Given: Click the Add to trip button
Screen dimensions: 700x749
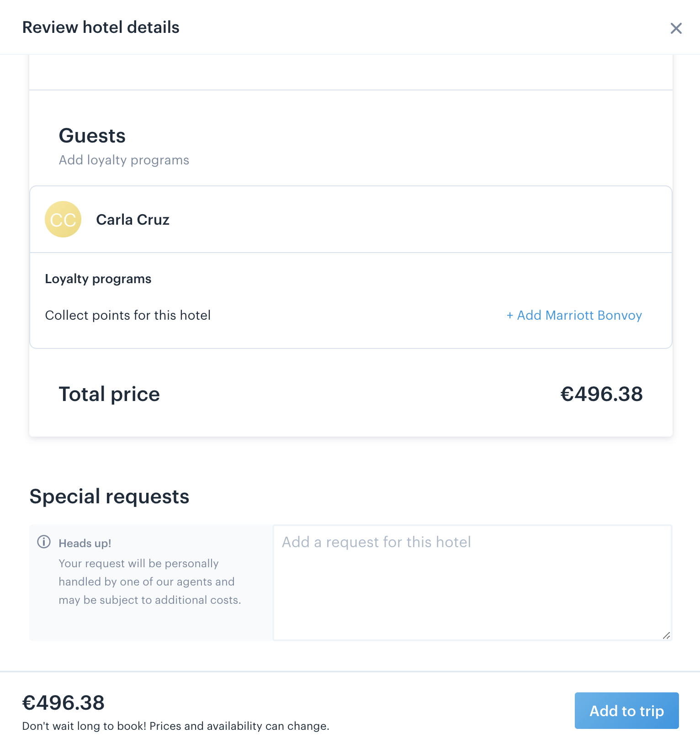Looking at the screenshot, I should (x=626, y=711).
